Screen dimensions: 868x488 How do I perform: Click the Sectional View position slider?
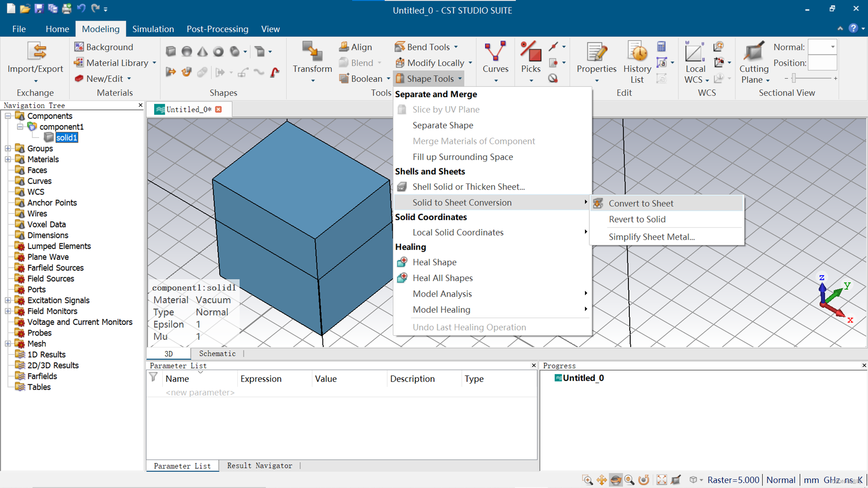794,78
